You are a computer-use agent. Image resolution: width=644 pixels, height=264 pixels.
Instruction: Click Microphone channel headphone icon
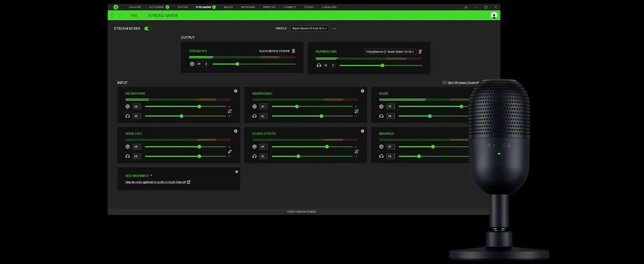click(128, 116)
